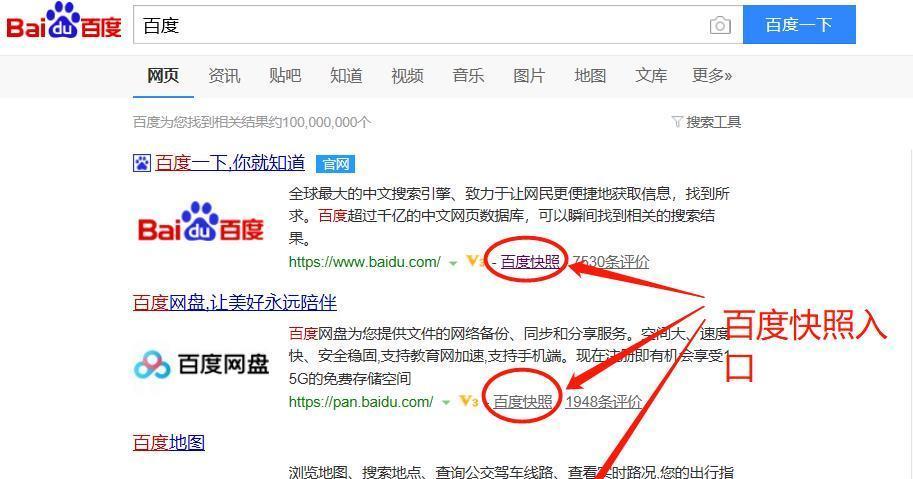Expand dropdown arrow after www.baidu.com URL

pyautogui.click(x=452, y=263)
